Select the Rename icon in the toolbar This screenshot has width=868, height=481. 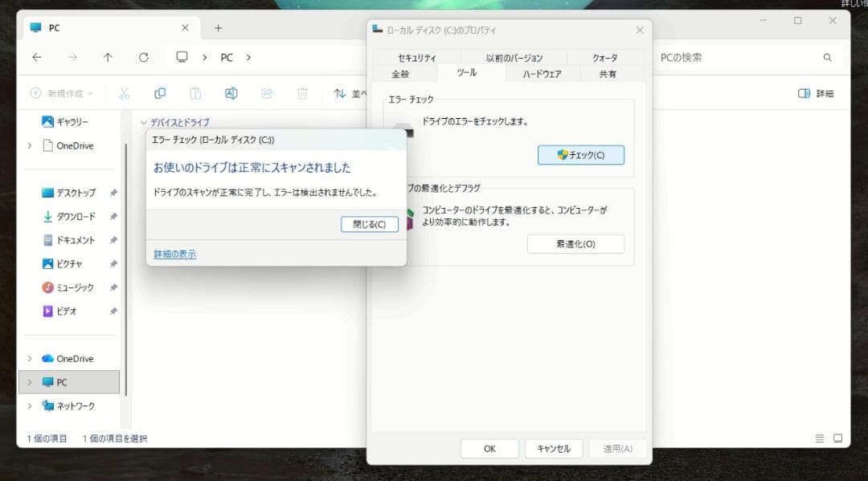231,93
